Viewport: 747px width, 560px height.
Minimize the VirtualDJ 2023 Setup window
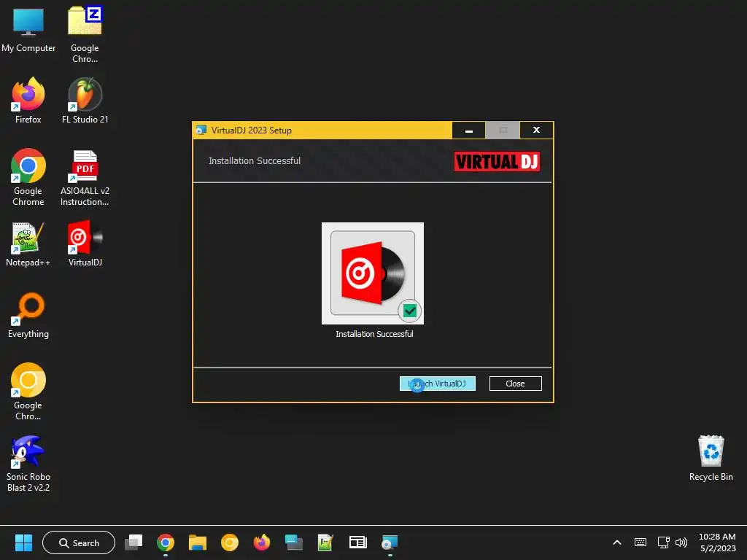coord(469,131)
